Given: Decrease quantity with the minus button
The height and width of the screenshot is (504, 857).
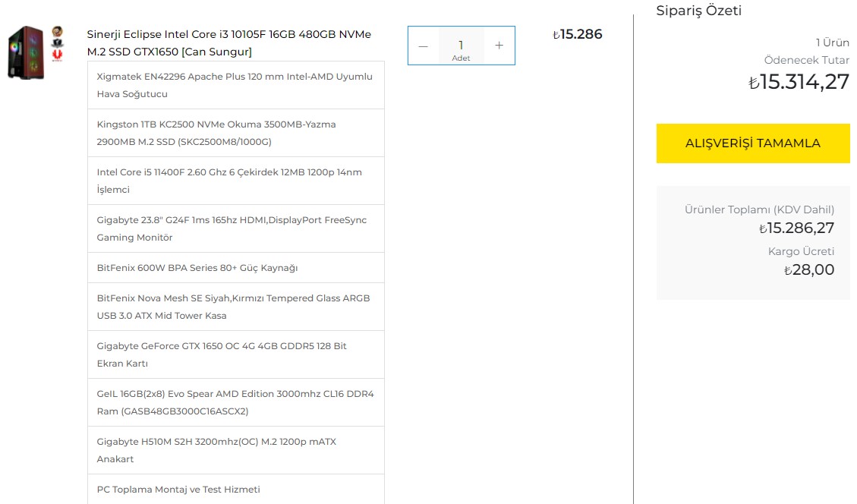Looking at the screenshot, I should tap(423, 46).
